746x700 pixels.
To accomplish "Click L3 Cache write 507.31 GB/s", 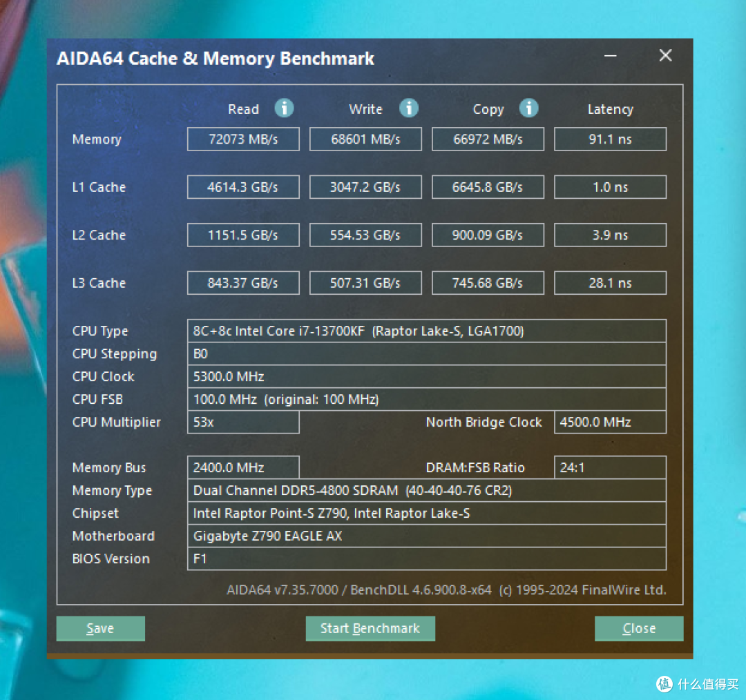I will tap(365, 284).
